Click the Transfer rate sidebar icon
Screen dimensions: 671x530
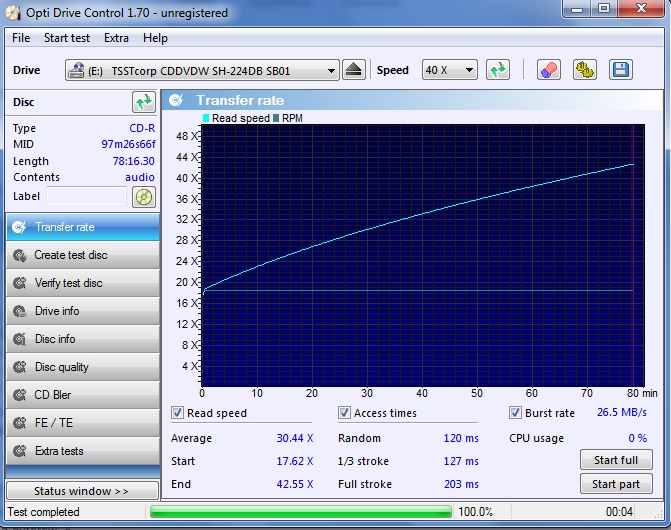[19, 227]
